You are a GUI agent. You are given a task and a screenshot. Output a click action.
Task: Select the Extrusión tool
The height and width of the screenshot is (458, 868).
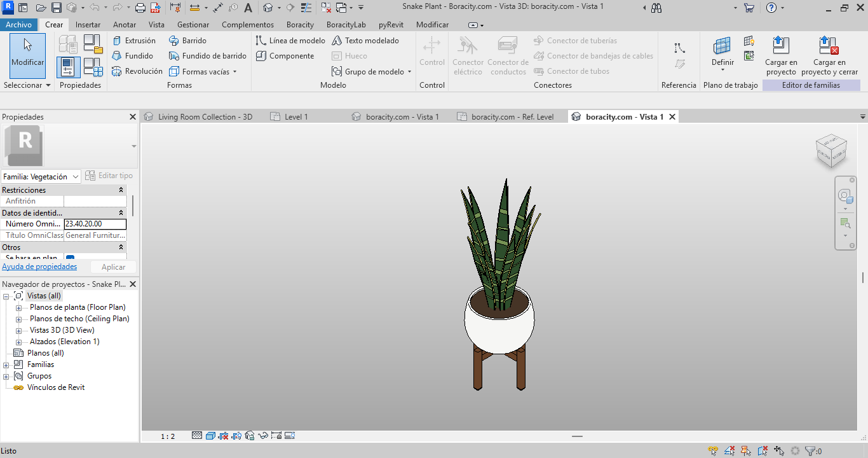(134, 41)
